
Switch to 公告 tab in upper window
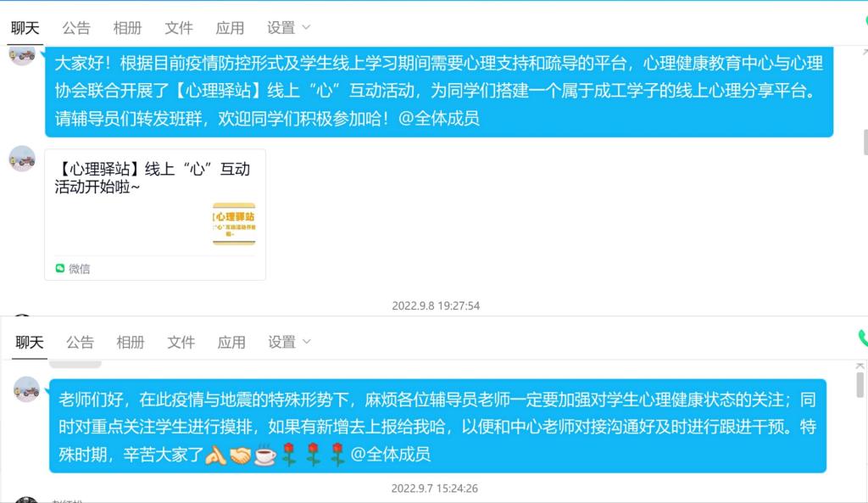pos(75,28)
